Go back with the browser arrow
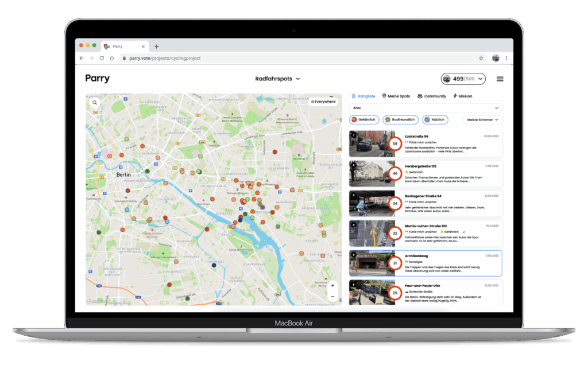 pyautogui.click(x=82, y=59)
